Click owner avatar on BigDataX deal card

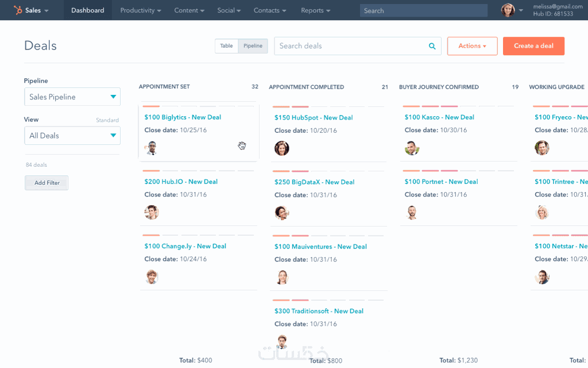point(281,213)
